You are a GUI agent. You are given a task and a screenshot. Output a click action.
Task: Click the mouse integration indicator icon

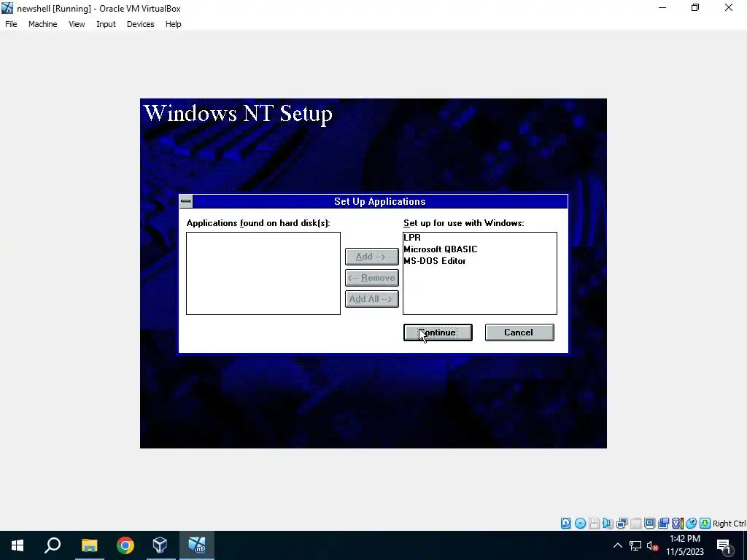(x=692, y=524)
